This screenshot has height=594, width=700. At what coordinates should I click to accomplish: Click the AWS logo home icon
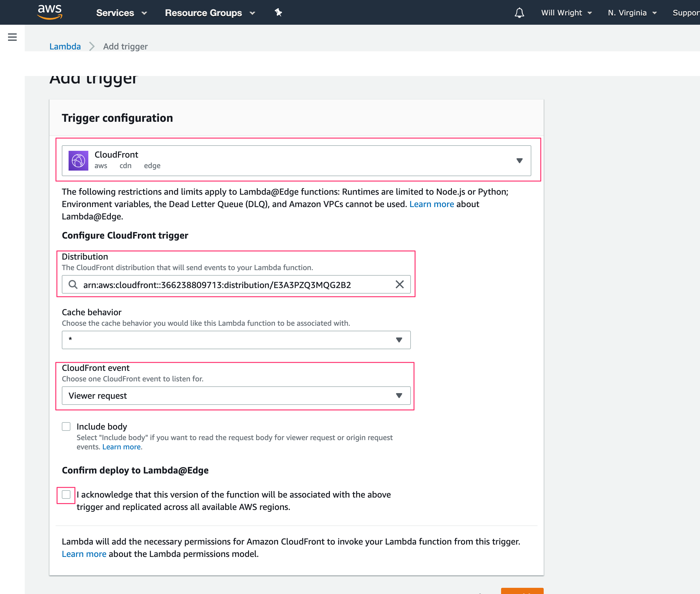click(50, 12)
